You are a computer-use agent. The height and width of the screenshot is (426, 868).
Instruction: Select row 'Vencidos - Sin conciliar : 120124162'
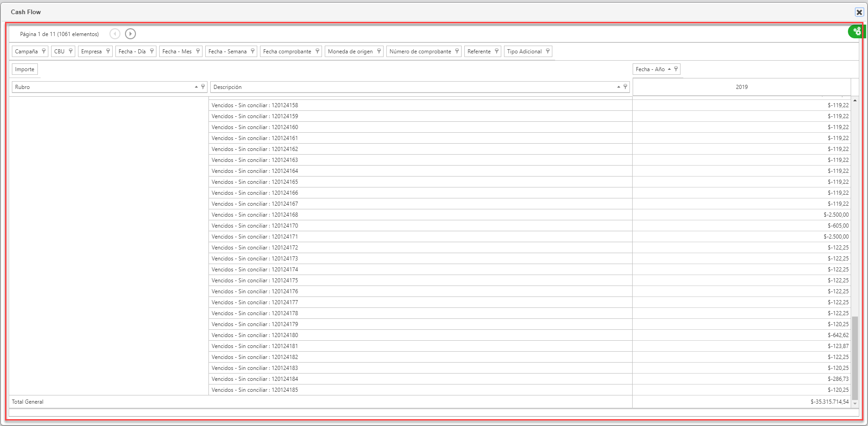421,149
